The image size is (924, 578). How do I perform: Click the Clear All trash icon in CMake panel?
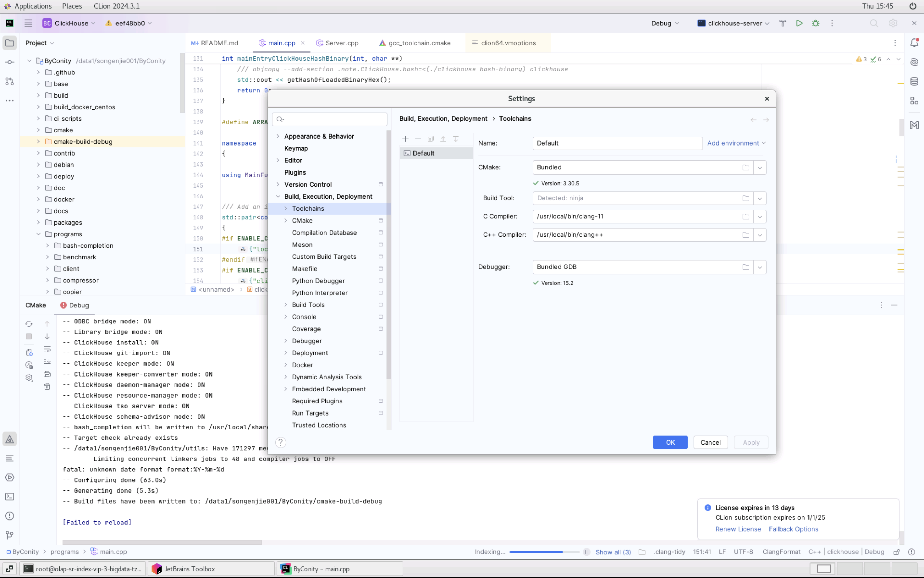point(47,387)
